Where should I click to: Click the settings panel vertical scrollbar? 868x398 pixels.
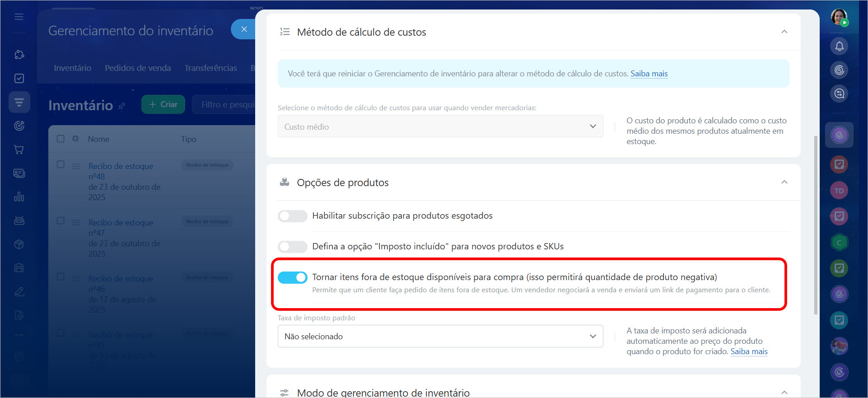pos(815,225)
